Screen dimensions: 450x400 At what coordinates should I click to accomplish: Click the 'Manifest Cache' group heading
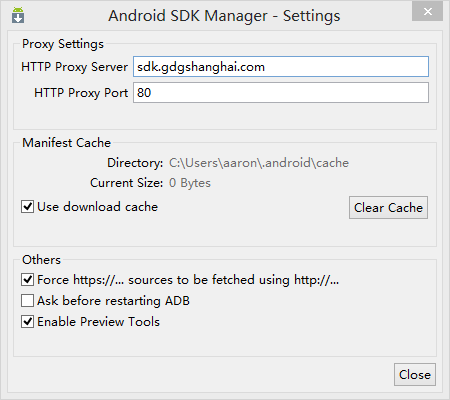tap(66, 143)
